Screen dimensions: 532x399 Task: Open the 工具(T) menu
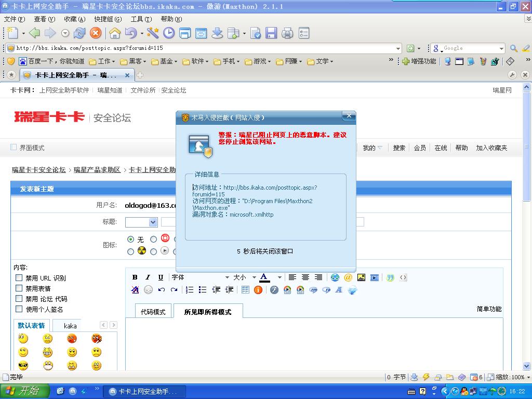point(141,19)
